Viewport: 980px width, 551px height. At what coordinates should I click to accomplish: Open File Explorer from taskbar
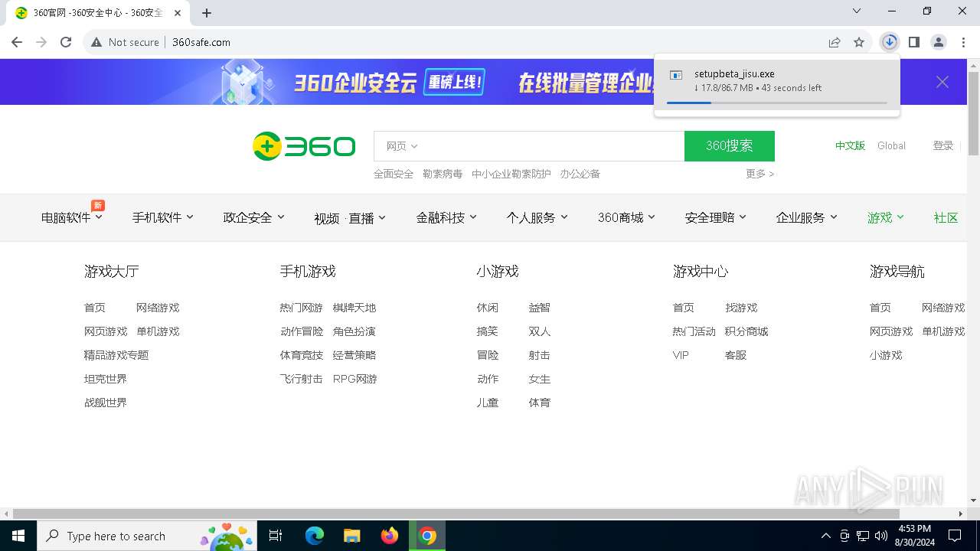pos(352,536)
